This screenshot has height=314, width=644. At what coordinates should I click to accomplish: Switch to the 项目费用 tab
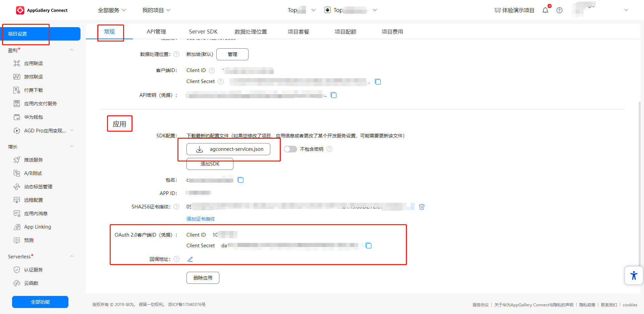click(392, 32)
